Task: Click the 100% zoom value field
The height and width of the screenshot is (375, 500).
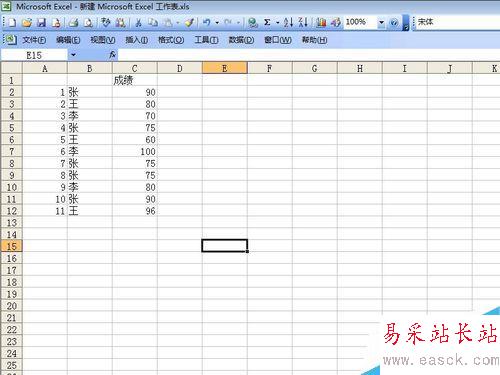Action: tap(361, 22)
